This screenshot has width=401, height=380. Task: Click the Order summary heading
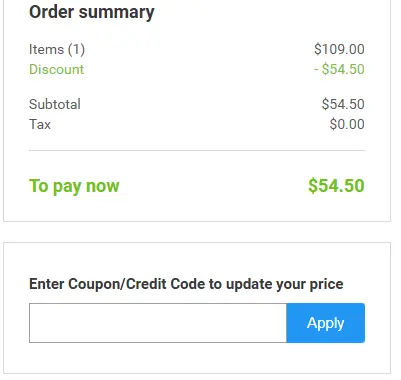click(92, 12)
